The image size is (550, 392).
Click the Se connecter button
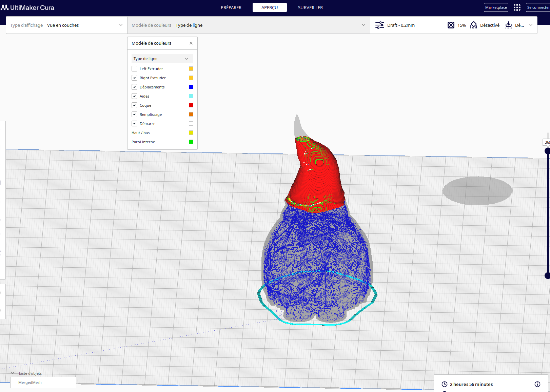click(538, 7)
